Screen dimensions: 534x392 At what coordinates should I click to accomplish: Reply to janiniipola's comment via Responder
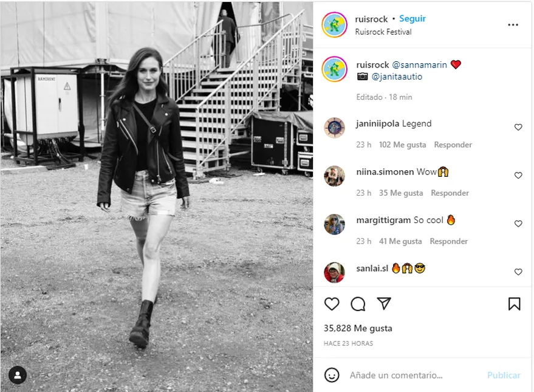[x=453, y=145]
